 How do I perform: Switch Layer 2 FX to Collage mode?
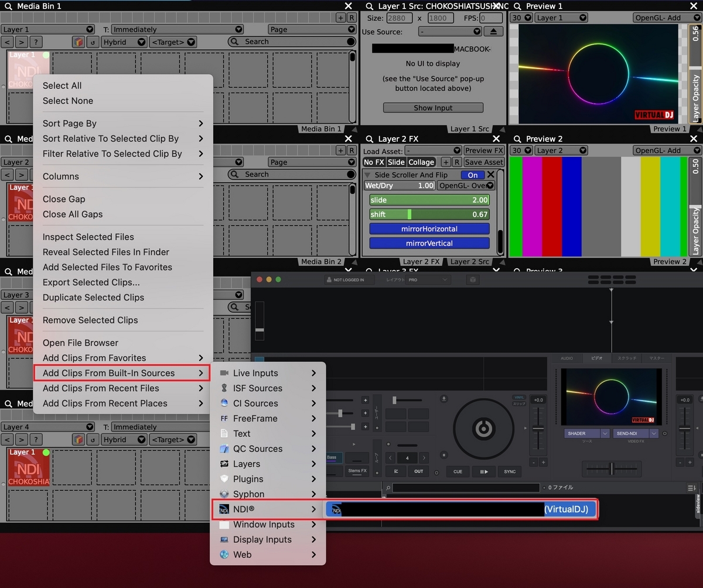click(422, 162)
